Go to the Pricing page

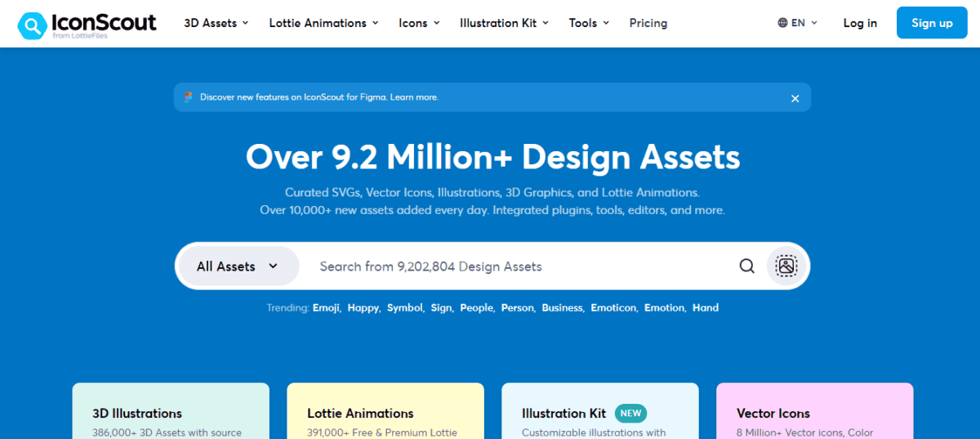click(x=648, y=23)
